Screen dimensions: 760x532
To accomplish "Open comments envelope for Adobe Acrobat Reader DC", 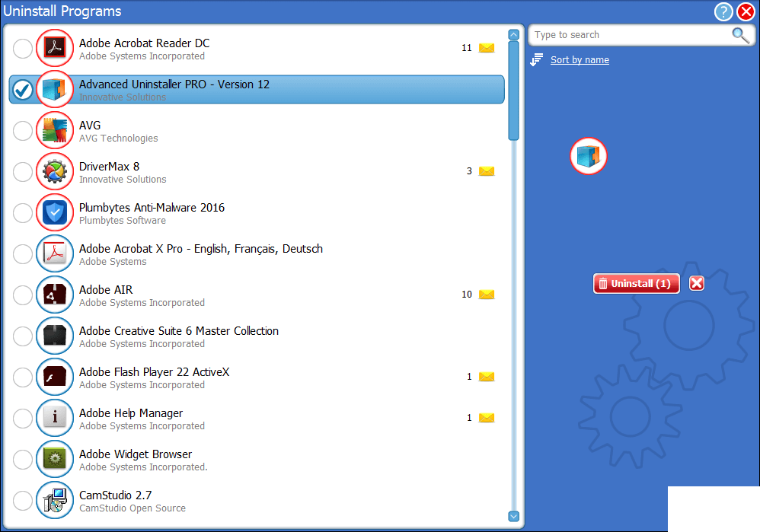I will [487, 47].
